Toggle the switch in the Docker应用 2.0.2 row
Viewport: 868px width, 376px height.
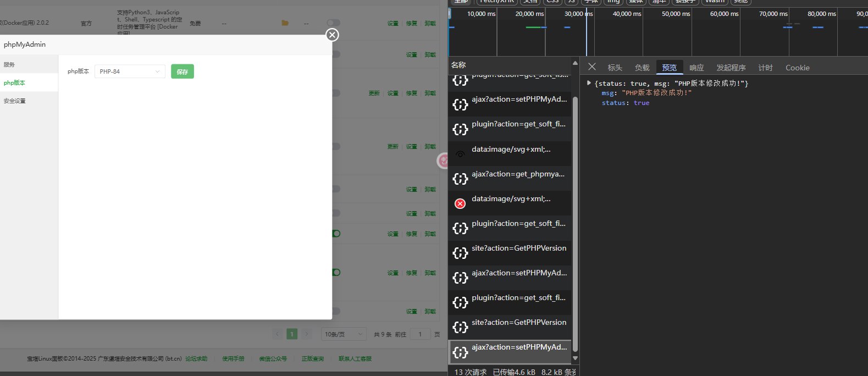pos(333,23)
